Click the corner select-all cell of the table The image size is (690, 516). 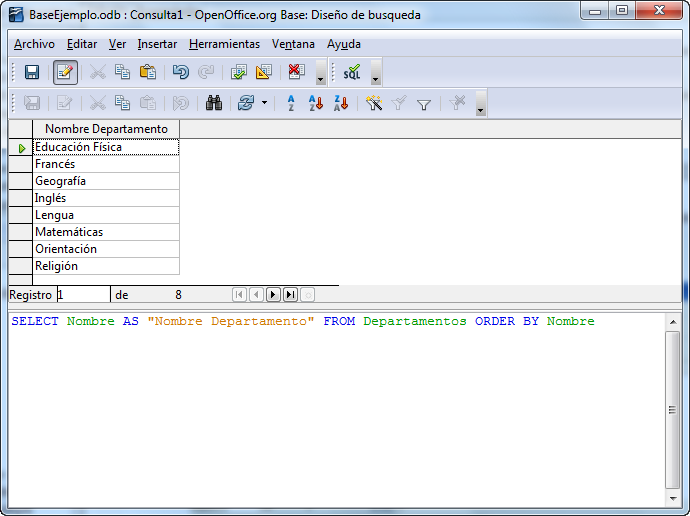21,129
